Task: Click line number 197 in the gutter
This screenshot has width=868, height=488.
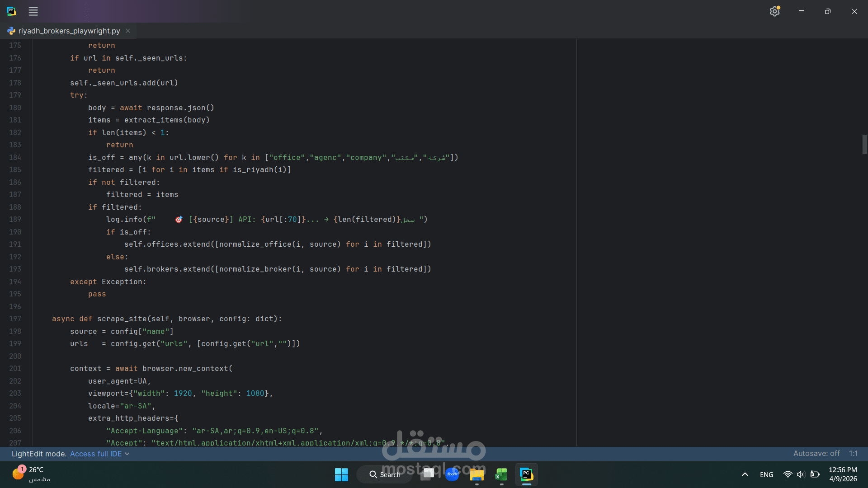Action: coord(15,319)
